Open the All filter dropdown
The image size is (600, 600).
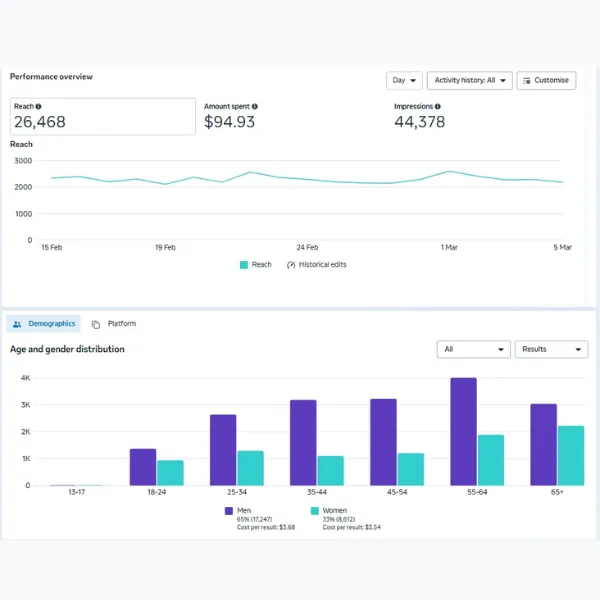(x=474, y=349)
